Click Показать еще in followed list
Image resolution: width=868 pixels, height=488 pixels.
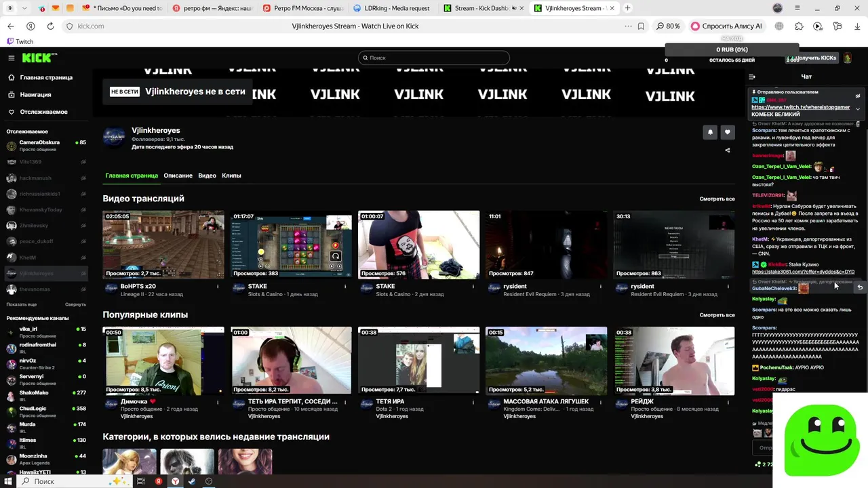point(22,304)
